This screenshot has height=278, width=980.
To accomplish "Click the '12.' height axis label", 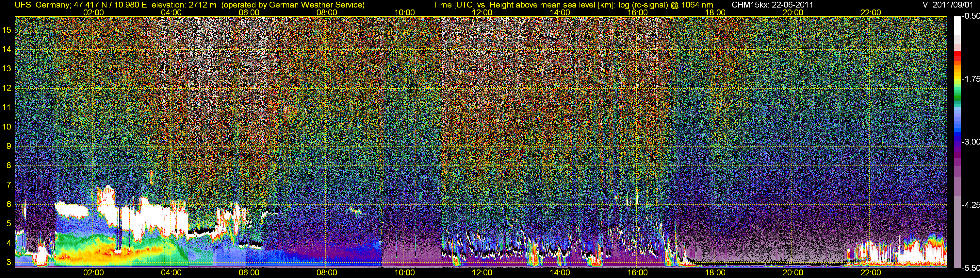I will (x=8, y=88).
